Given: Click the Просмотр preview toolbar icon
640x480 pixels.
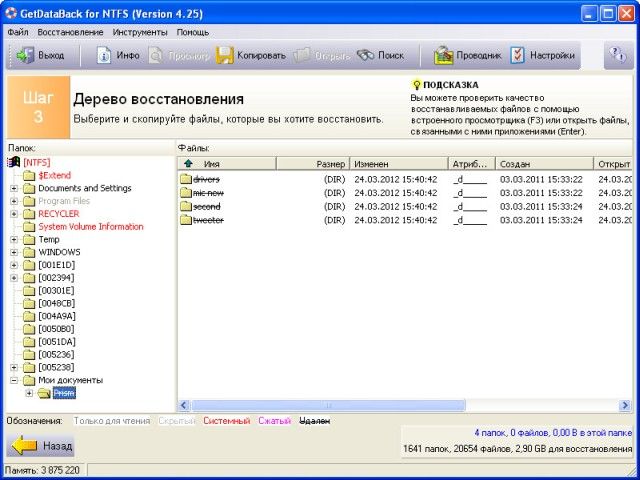Looking at the screenshot, I should 156,55.
